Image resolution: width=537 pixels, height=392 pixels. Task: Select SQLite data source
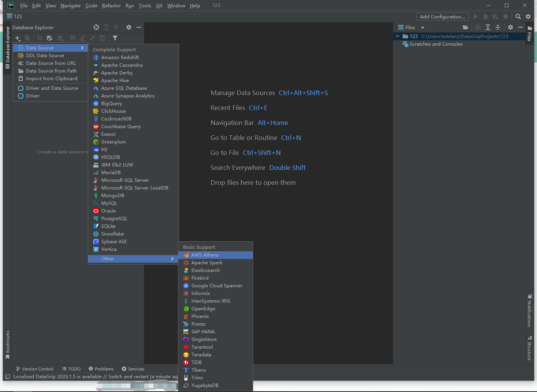(x=133, y=226)
